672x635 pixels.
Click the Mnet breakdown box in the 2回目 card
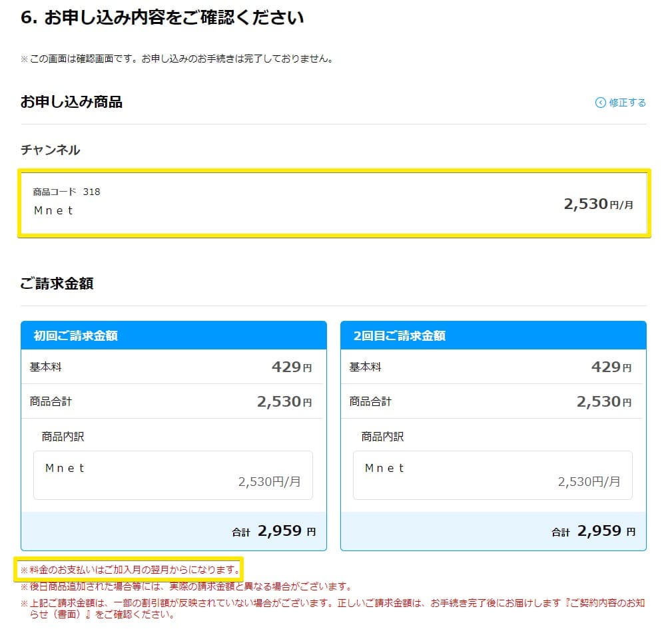(493, 475)
